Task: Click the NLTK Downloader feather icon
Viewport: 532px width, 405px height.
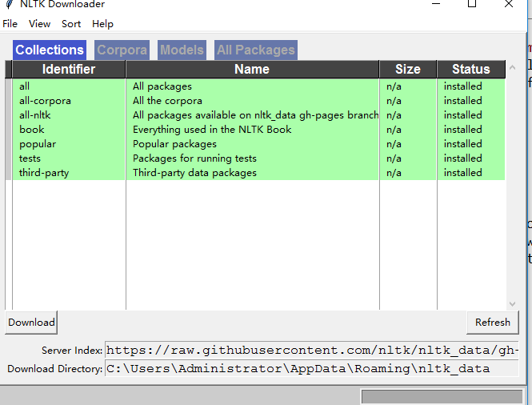Action: [10, 5]
